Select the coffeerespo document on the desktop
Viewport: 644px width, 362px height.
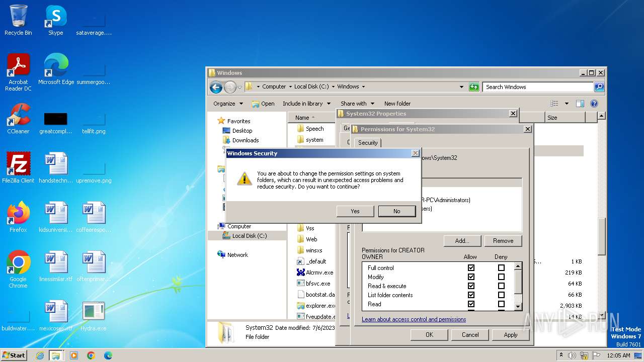point(94,217)
